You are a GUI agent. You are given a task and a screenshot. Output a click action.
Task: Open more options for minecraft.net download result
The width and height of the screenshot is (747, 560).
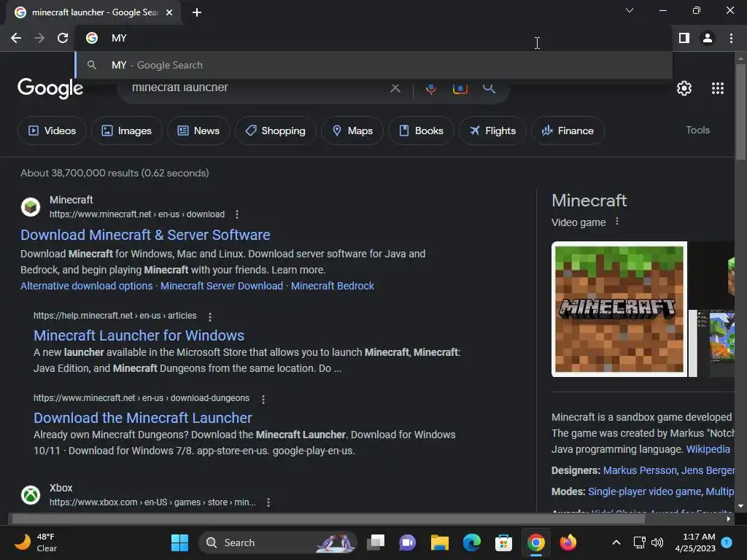click(237, 214)
